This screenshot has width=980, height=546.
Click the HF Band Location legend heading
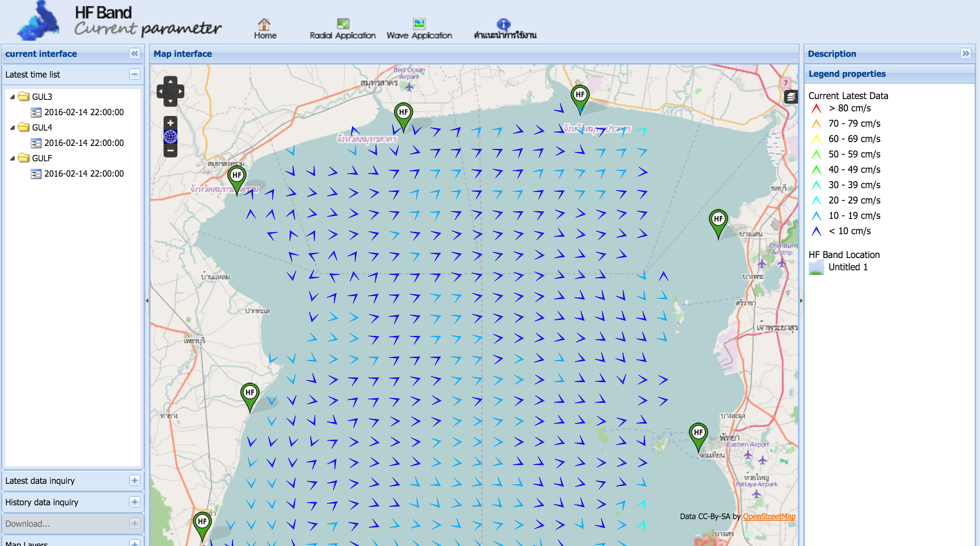click(844, 255)
